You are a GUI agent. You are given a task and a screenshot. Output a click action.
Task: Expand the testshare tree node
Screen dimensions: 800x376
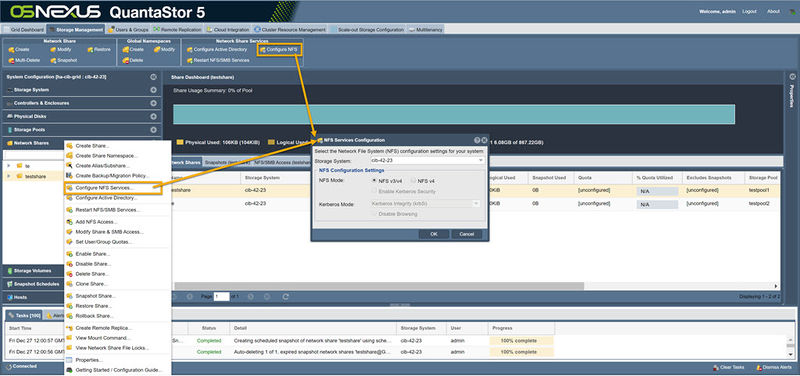tap(8, 176)
